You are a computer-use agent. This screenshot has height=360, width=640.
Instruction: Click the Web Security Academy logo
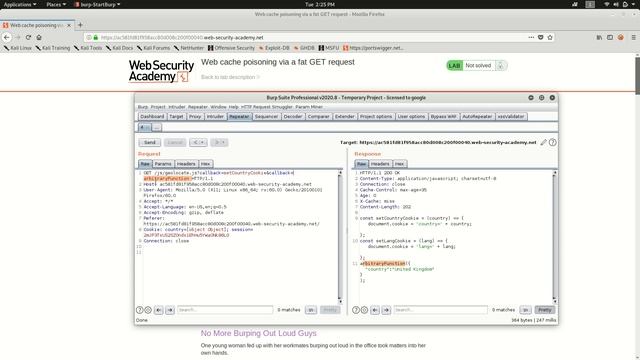[x=161, y=71]
